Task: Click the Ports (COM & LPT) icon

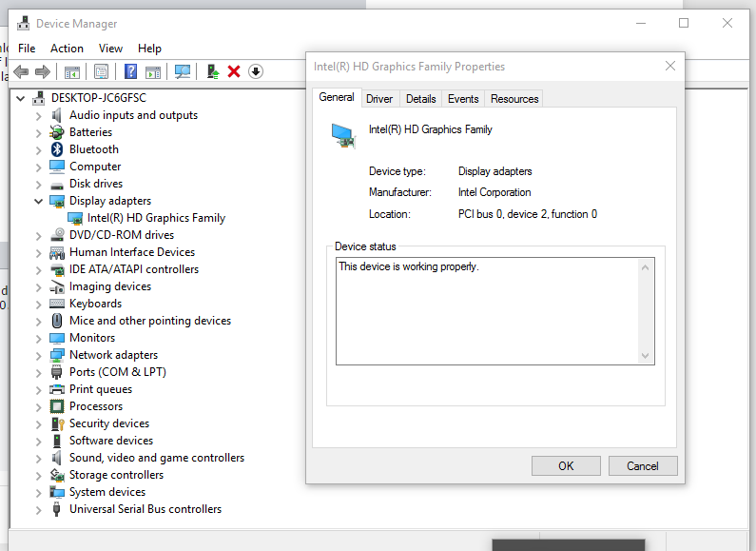Action: 56,372
